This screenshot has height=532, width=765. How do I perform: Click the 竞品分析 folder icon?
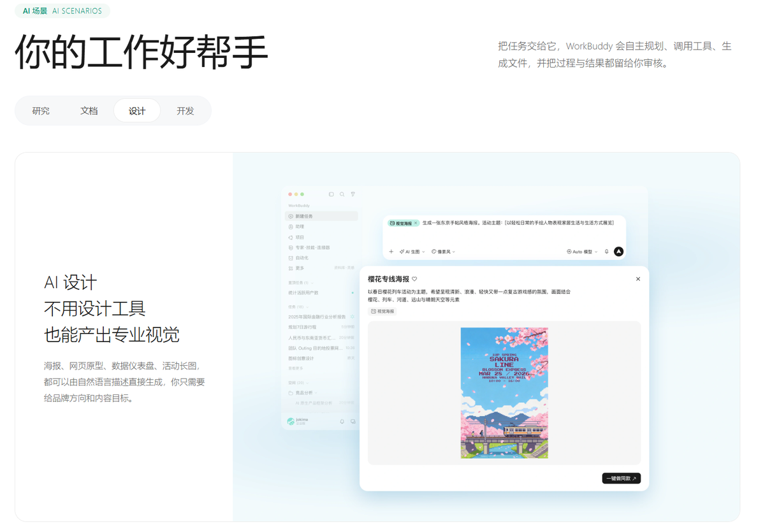pos(291,393)
